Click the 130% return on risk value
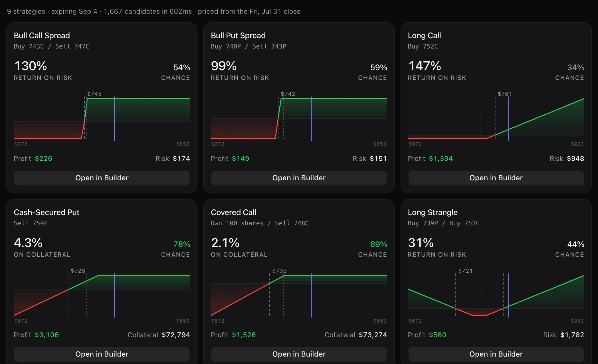598x364 pixels. 31,66
